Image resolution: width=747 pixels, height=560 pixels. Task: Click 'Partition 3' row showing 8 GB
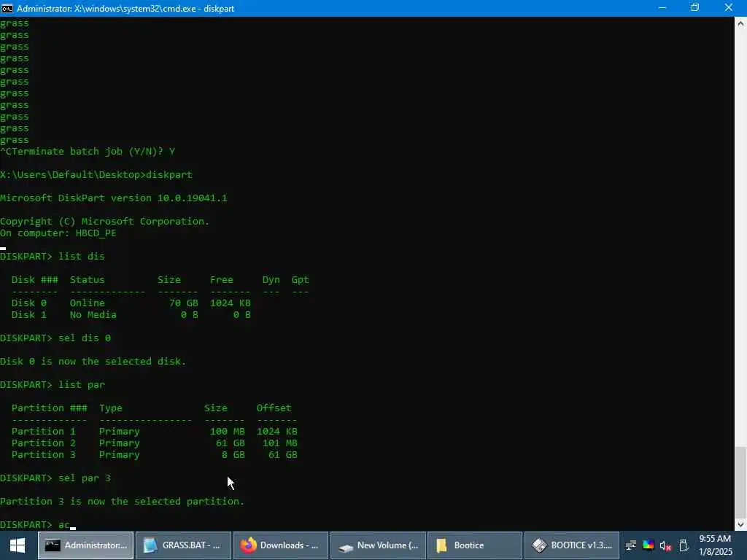click(x=155, y=455)
